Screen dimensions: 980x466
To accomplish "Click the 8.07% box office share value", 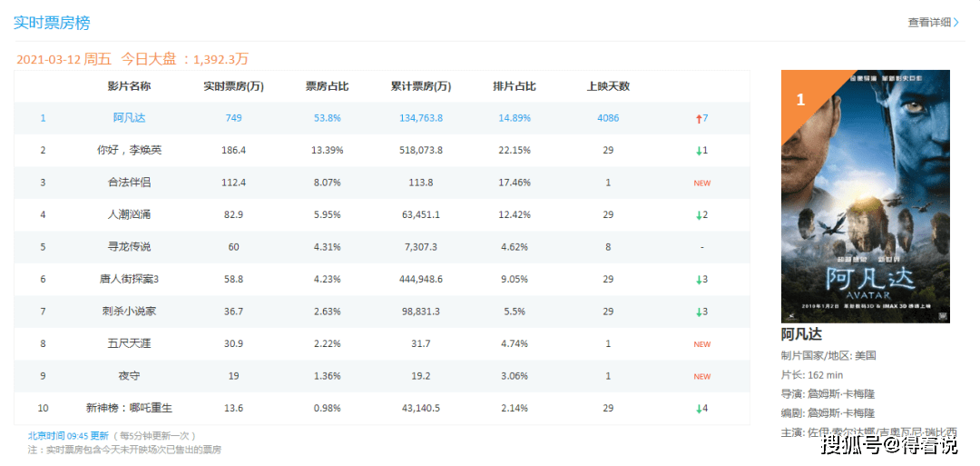I will coord(327,183).
